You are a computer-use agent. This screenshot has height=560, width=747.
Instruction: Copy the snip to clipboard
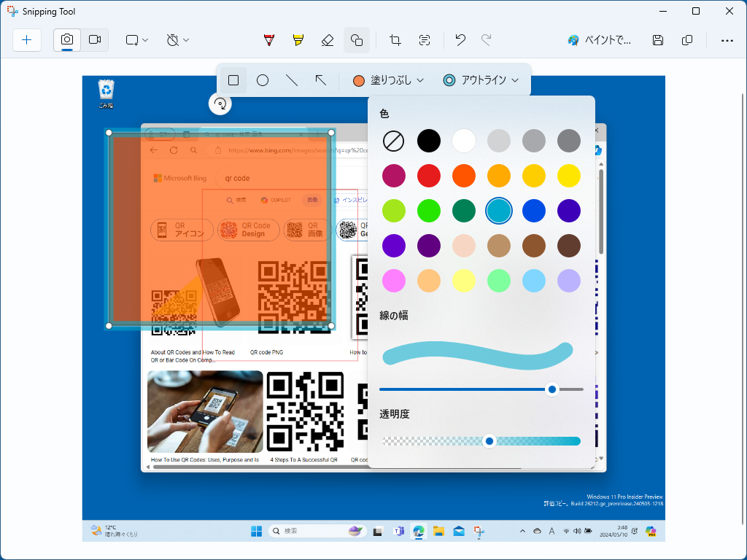(687, 40)
